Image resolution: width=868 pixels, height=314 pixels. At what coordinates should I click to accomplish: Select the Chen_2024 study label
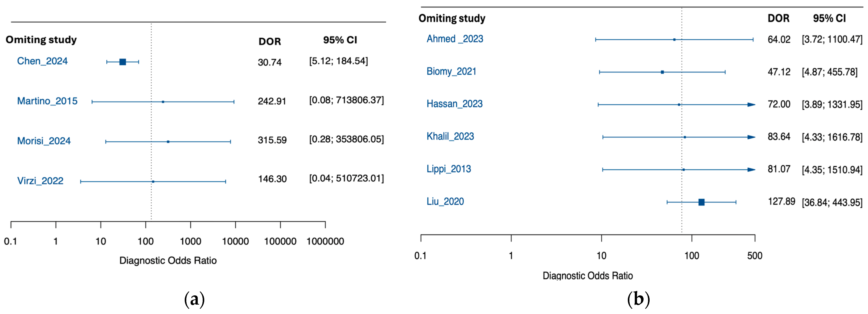click(x=42, y=61)
